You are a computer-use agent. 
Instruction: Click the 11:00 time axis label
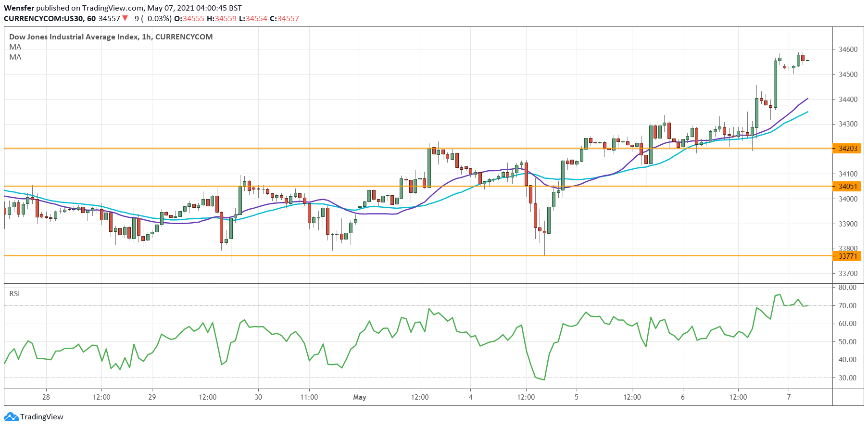click(309, 397)
